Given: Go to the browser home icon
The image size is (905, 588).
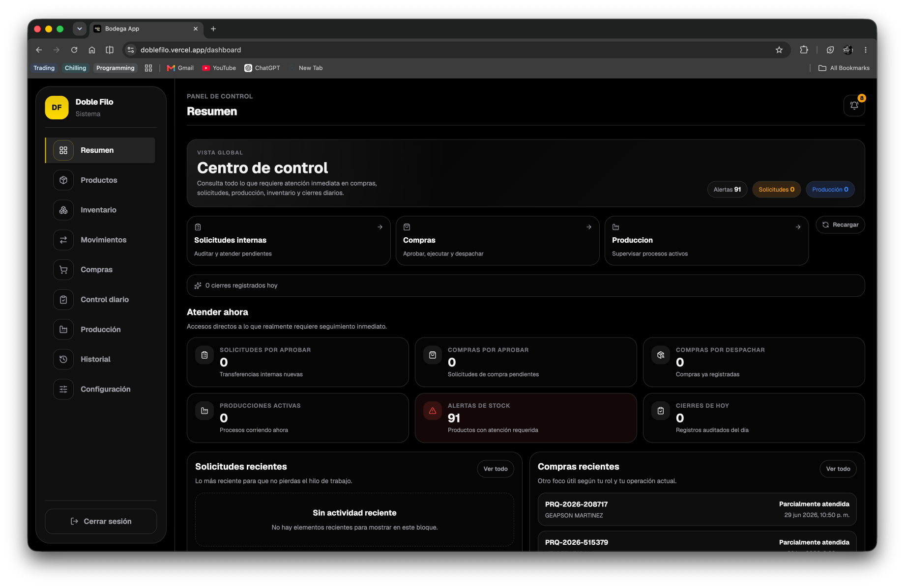Looking at the screenshot, I should click(92, 50).
